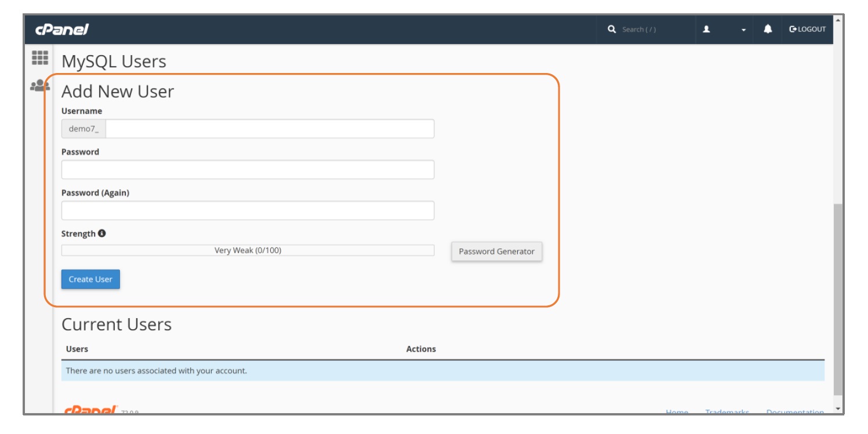Image resolution: width=868 pixels, height=434 pixels.
Task: Click the scrollbar down arrow
Action: click(x=838, y=409)
